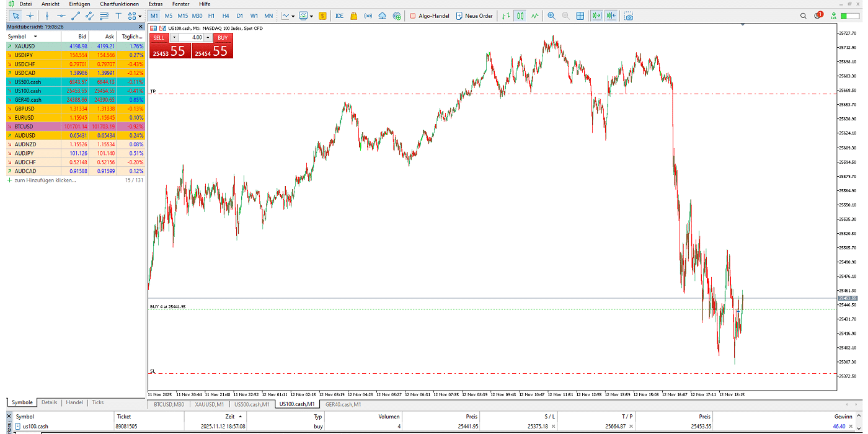Image resolution: width=868 pixels, height=434 pixels.
Task: Open the Chartfunktionen menu
Action: coord(119,4)
